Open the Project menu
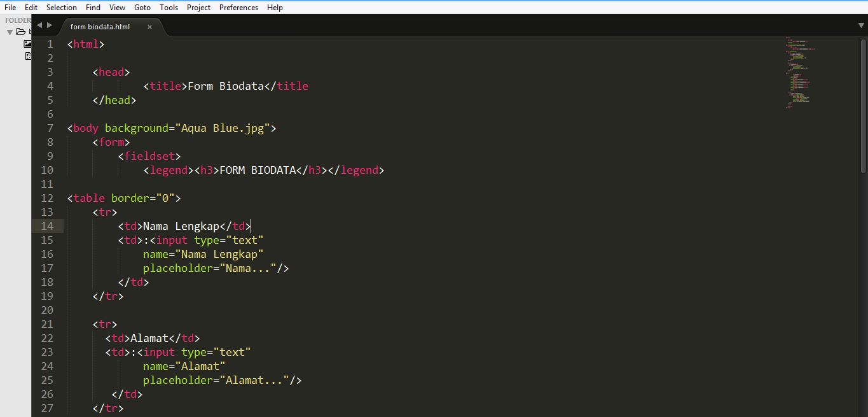Image resolution: width=868 pixels, height=417 pixels. point(198,7)
